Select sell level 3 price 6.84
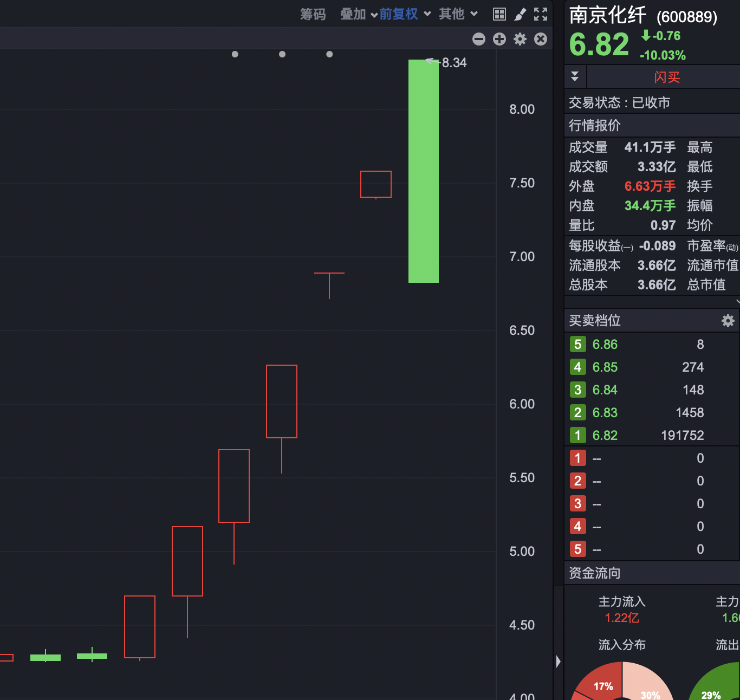740x700 pixels. (605, 390)
